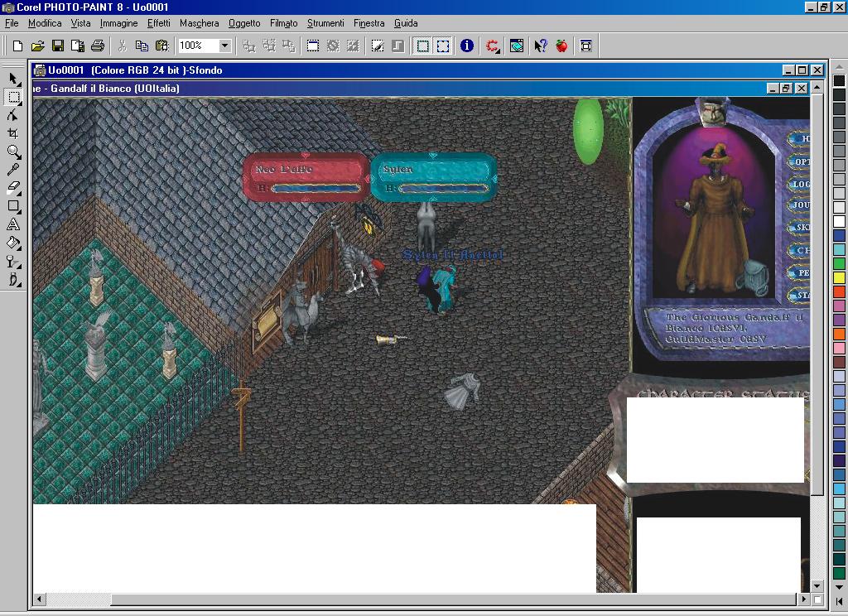
Task: Click the vertical scrollbar up arrow
Action: coord(817,87)
